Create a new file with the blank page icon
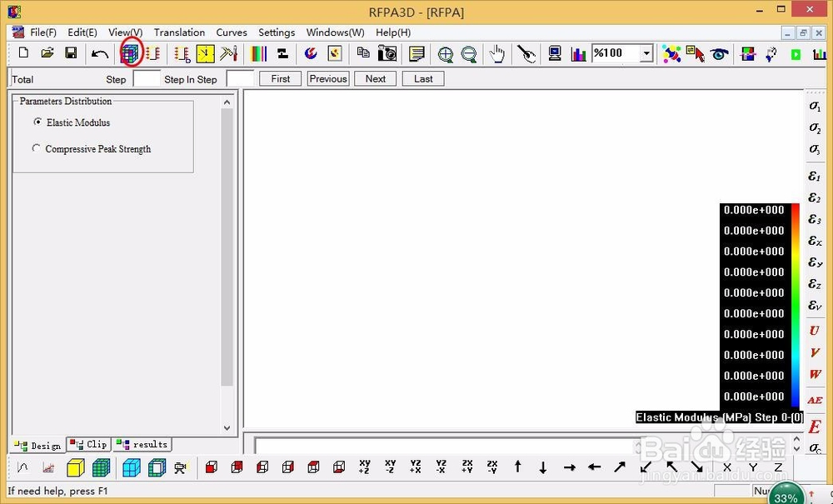 click(23, 53)
